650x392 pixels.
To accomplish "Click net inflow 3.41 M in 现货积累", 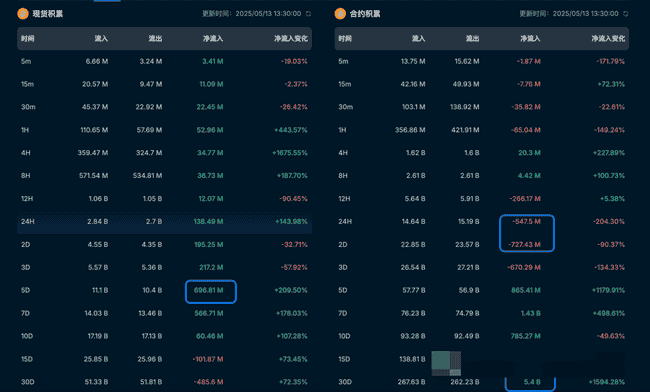I will 213,61.
